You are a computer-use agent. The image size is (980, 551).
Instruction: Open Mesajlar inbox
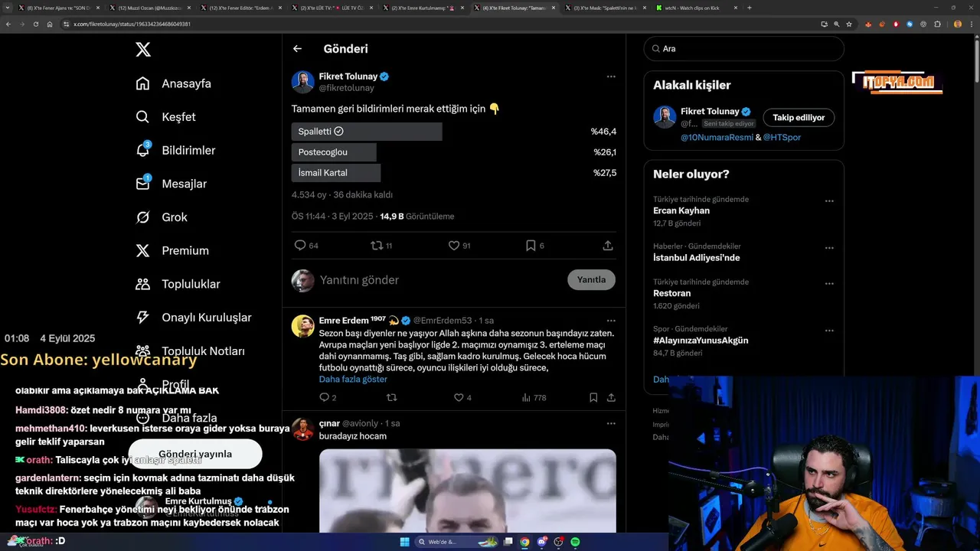171,184
